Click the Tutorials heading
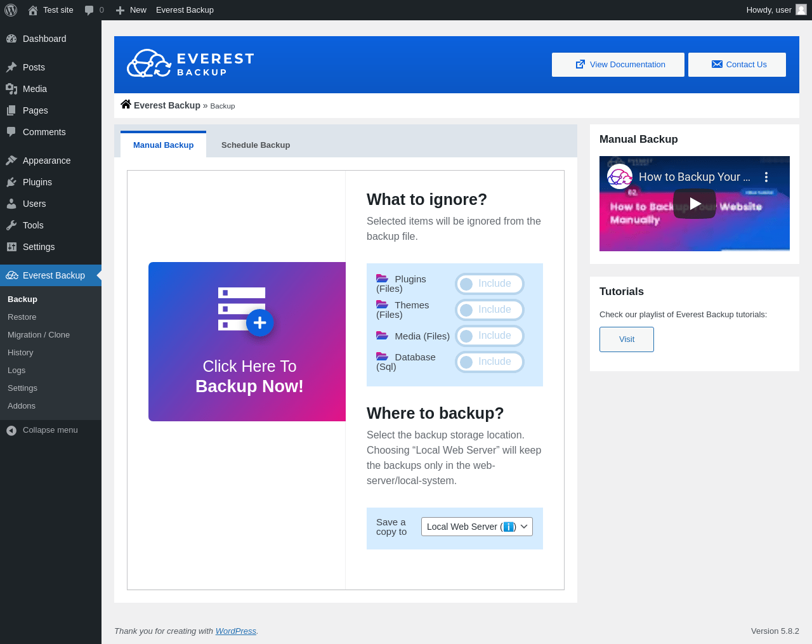812x644 pixels. click(622, 292)
